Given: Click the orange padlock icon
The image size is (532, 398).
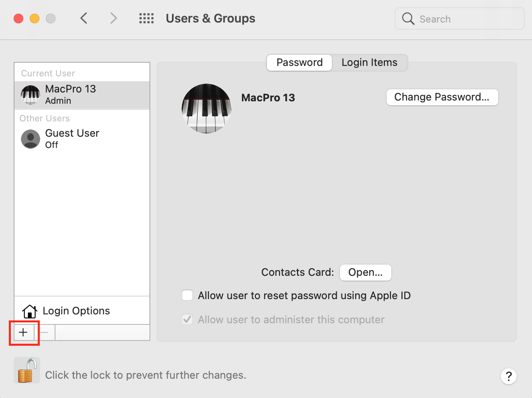Looking at the screenshot, I should click(x=27, y=371).
